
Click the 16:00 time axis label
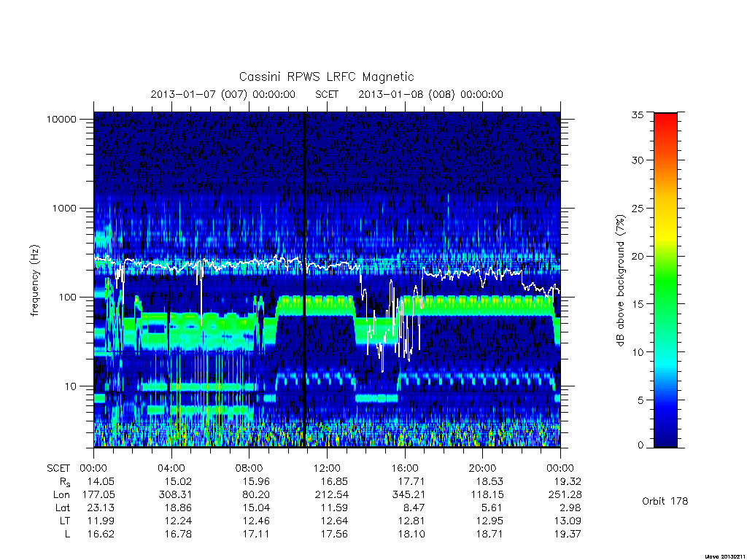[404, 468]
